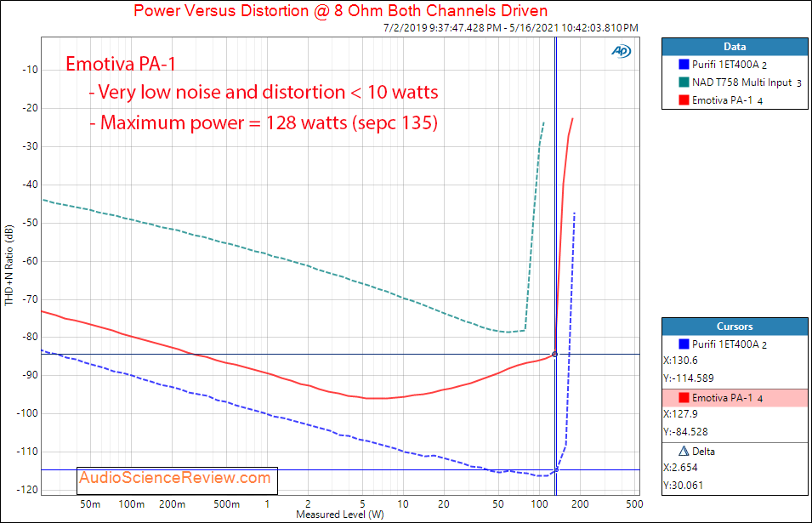
Task: Click the teal NAD T758 legend swatch
Action: click(x=684, y=82)
